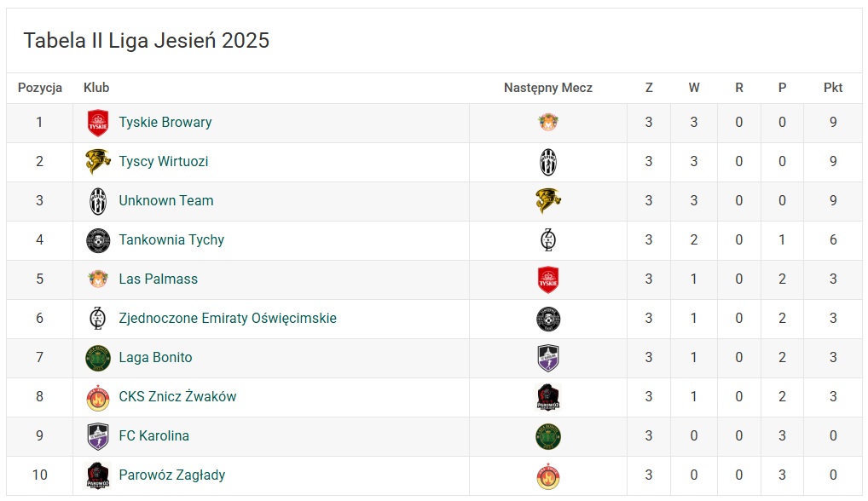This screenshot has height=501, width=868.
Task: Open the Laga Bonito team link
Action: [x=155, y=358]
